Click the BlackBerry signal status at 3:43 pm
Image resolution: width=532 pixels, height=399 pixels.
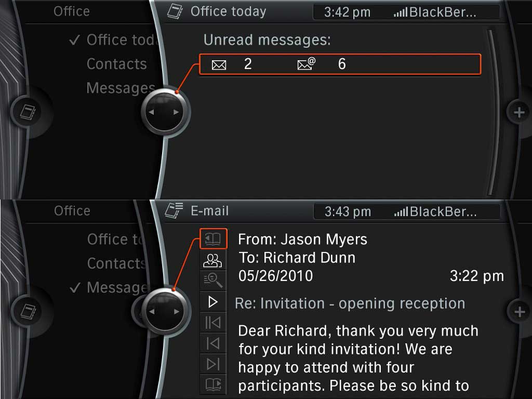pos(435,211)
